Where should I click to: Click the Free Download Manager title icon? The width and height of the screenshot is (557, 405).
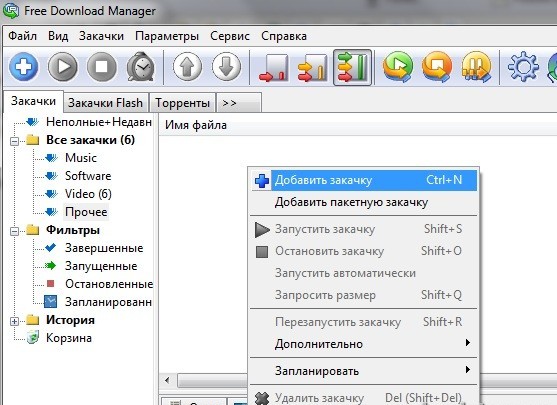pos(11,11)
